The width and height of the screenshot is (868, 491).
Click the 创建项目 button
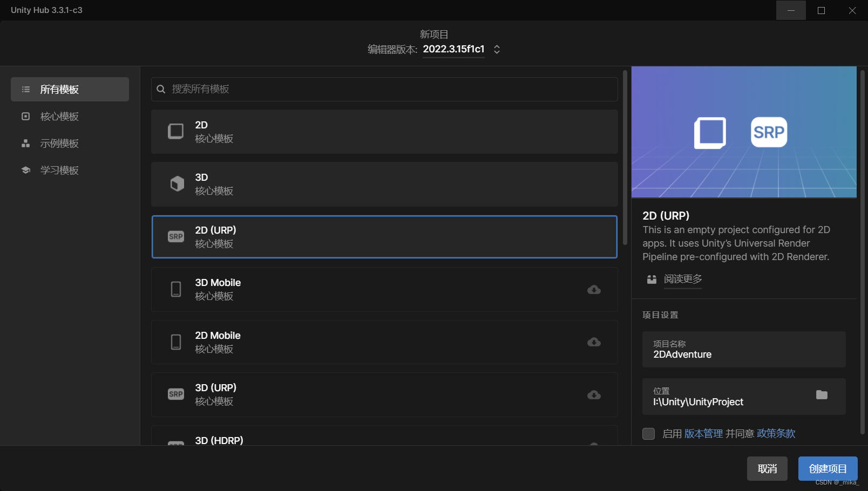click(x=828, y=468)
